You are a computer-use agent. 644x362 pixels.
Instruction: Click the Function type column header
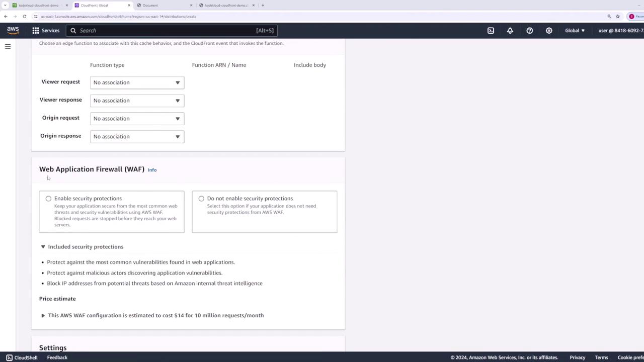coord(107,65)
